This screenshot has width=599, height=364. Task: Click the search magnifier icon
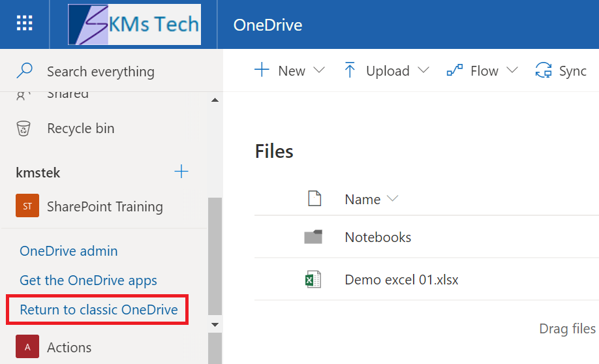point(24,70)
